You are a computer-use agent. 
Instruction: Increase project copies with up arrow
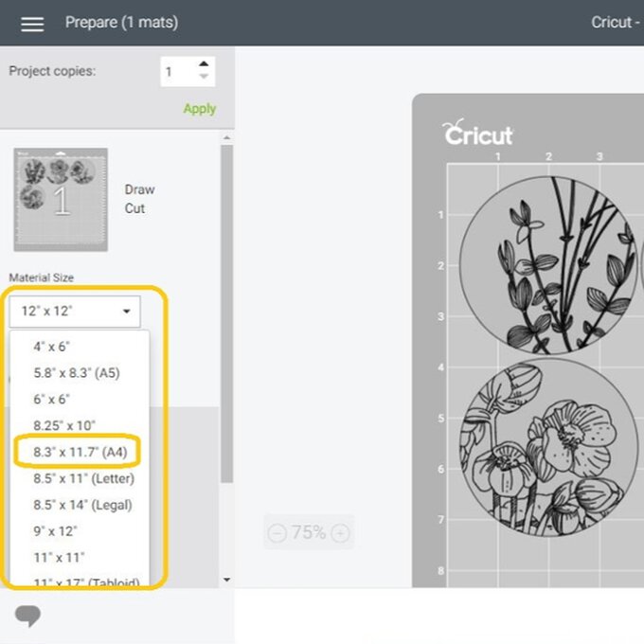(x=204, y=64)
